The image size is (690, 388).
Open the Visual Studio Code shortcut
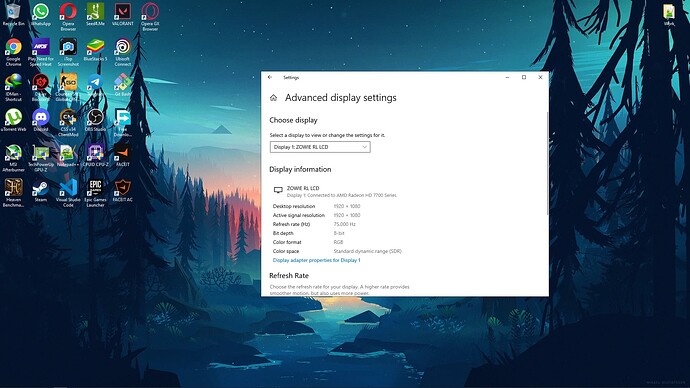click(x=68, y=193)
